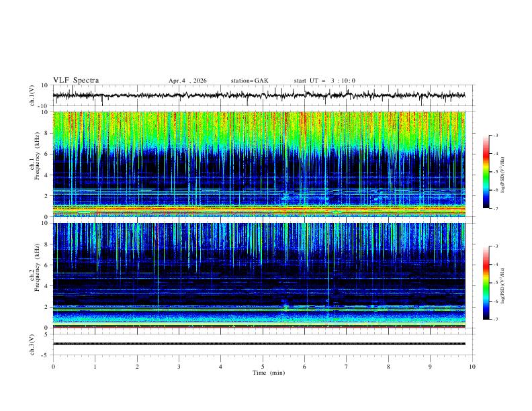Select the date text "Apr.4 , 2026"

tap(187, 81)
